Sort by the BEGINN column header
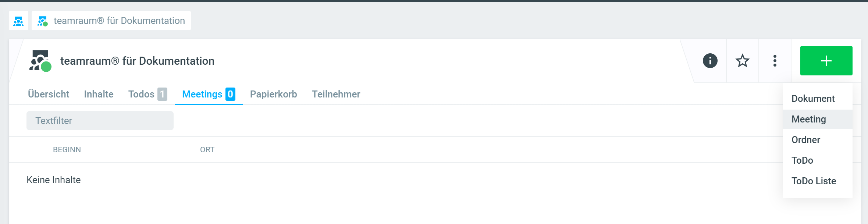This screenshot has width=868, height=224. coord(67,150)
